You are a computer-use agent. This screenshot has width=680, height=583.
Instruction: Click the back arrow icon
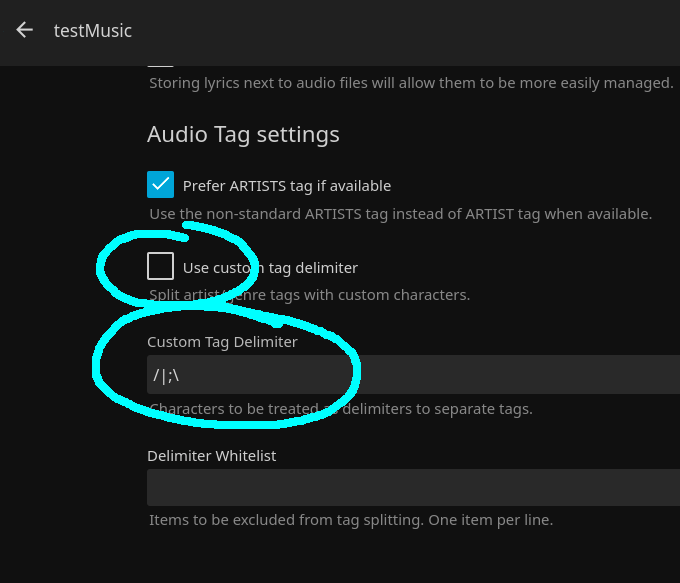pos(25,30)
